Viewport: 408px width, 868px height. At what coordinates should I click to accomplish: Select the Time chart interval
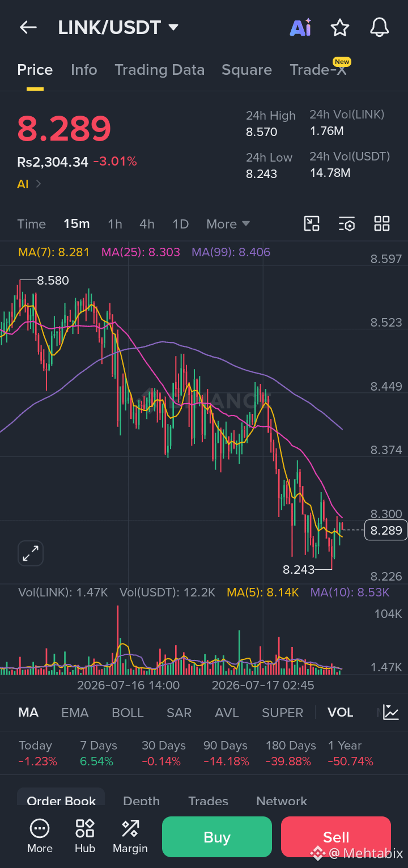click(32, 224)
